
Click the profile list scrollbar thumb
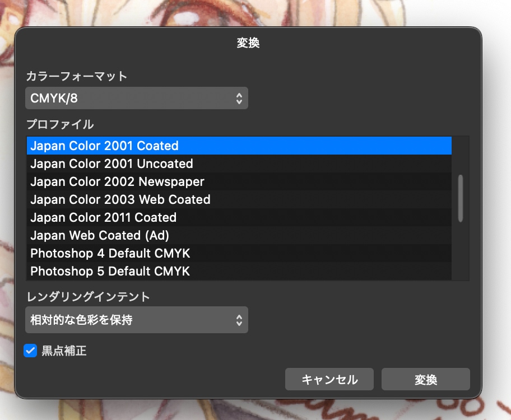(x=461, y=198)
